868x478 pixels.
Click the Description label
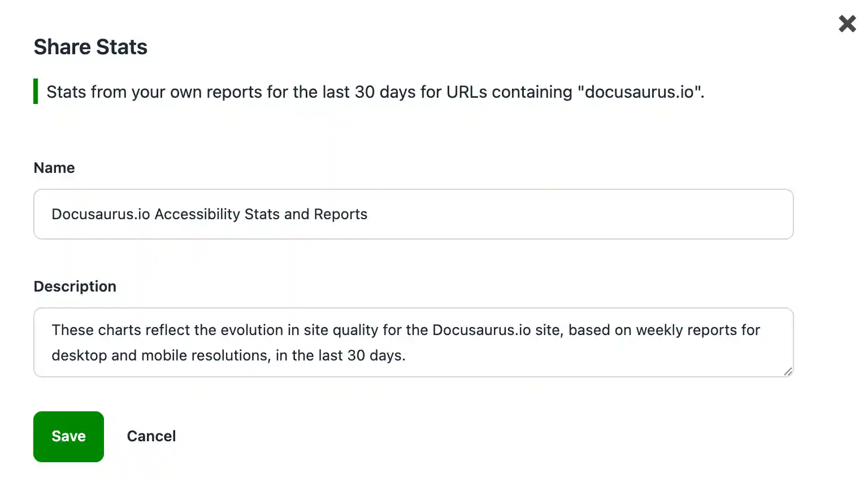(x=75, y=286)
